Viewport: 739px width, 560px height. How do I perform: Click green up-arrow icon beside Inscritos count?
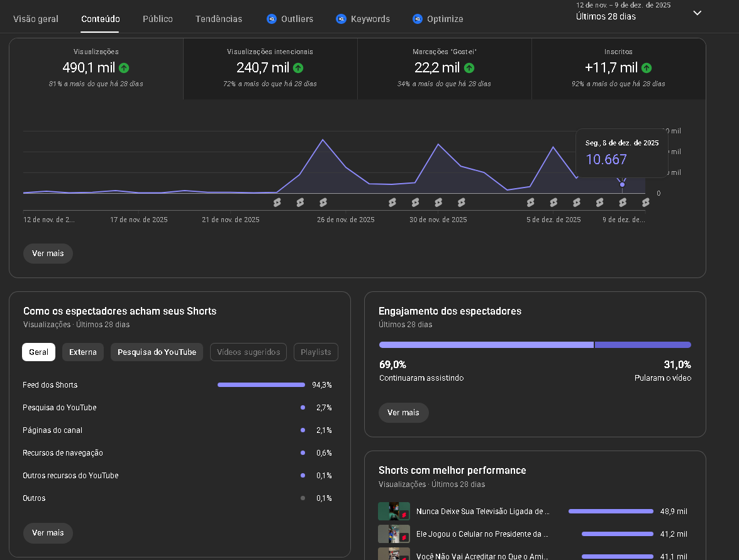click(x=647, y=68)
